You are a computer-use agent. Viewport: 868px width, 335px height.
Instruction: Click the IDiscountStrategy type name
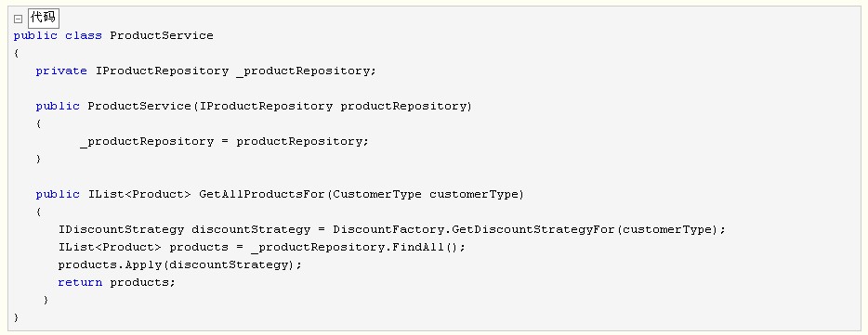[121, 229]
